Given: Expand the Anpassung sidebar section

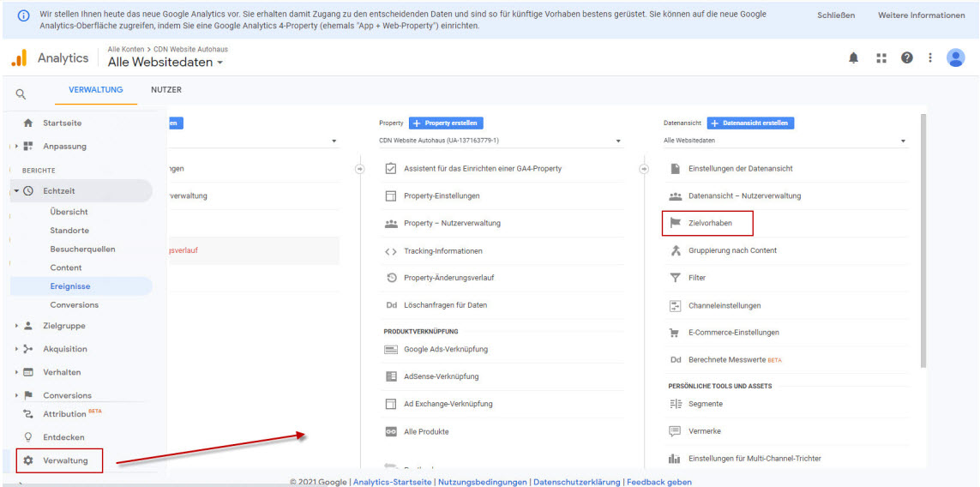Looking at the screenshot, I should (16, 147).
